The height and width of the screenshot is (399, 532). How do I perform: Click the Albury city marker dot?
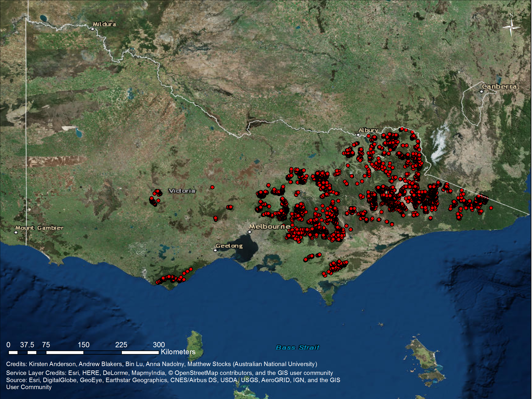[x=358, y=135]
